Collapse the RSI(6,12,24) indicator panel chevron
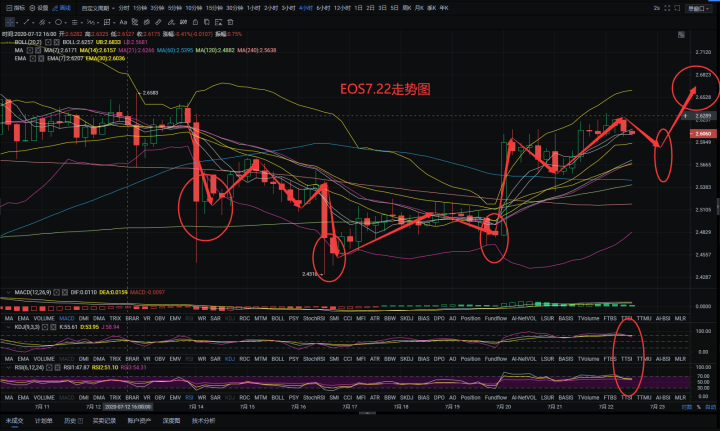This screenshot has width=720, height=431. pos(8,367)
